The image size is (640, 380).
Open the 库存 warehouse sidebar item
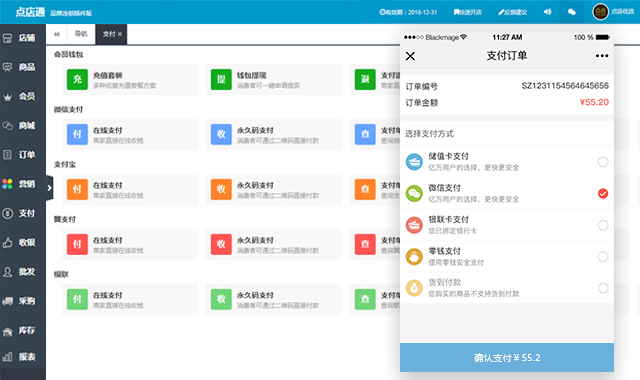pos(20,330)
